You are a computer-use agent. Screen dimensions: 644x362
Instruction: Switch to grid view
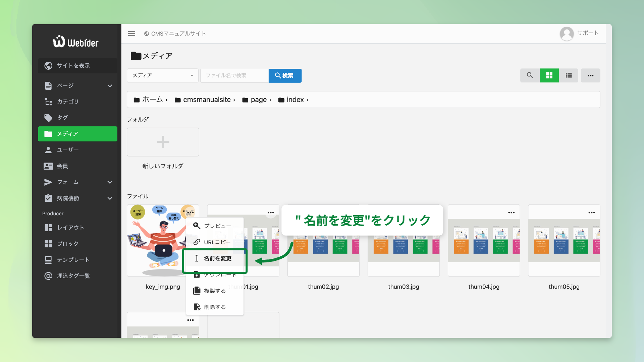(x=549, y=75)
